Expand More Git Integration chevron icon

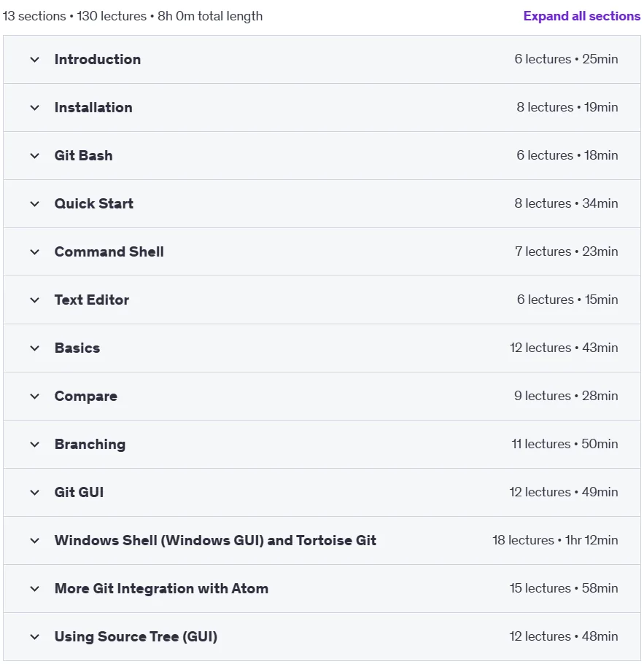(35, 589)
